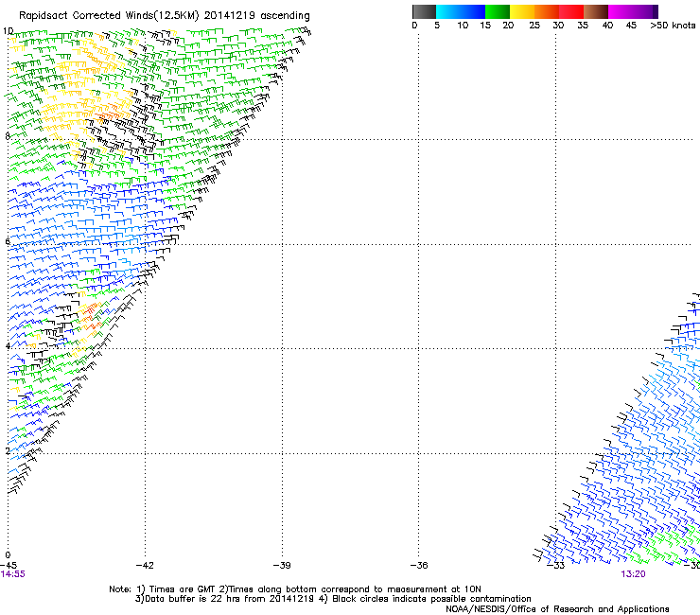The height and width of the screenshot is (615, 700).
Task: Click the '-33' longitude axis label
Action: pyautogui.click(x=556, y=565)
